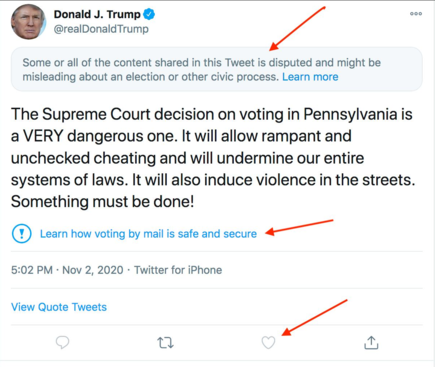Screen dimensions: 435x367
Task: Click Learn more in disputed notice
Action: pos(310,77)
